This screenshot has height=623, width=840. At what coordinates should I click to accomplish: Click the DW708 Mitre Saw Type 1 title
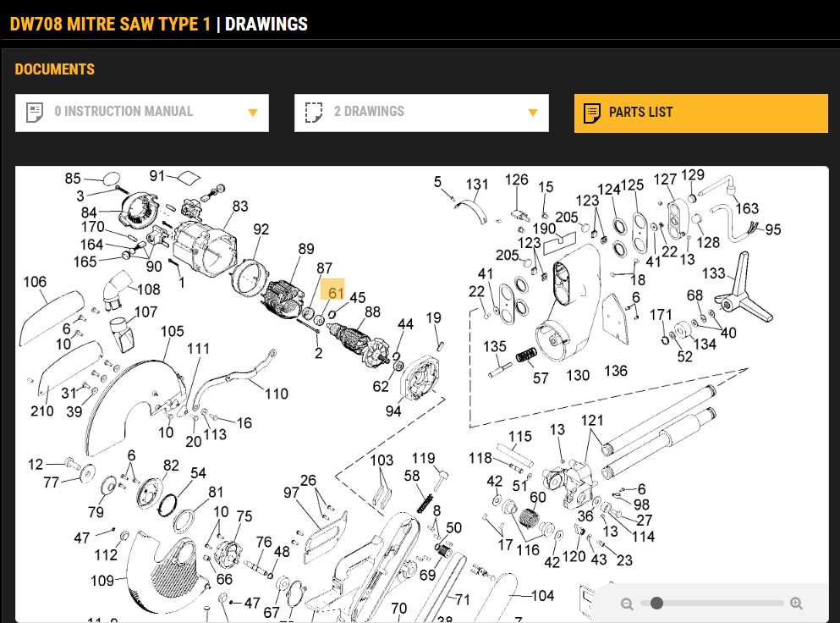click(x=110, y=25)
